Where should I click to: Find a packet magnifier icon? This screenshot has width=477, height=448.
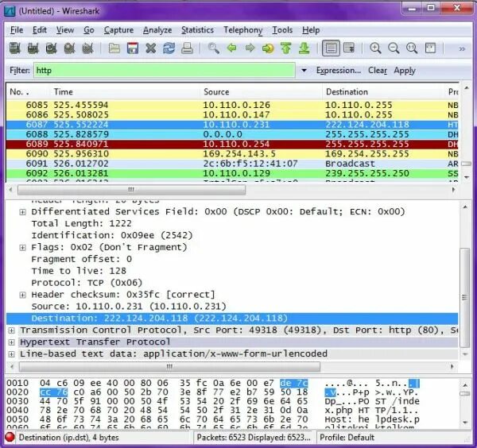tap(214, 48)
